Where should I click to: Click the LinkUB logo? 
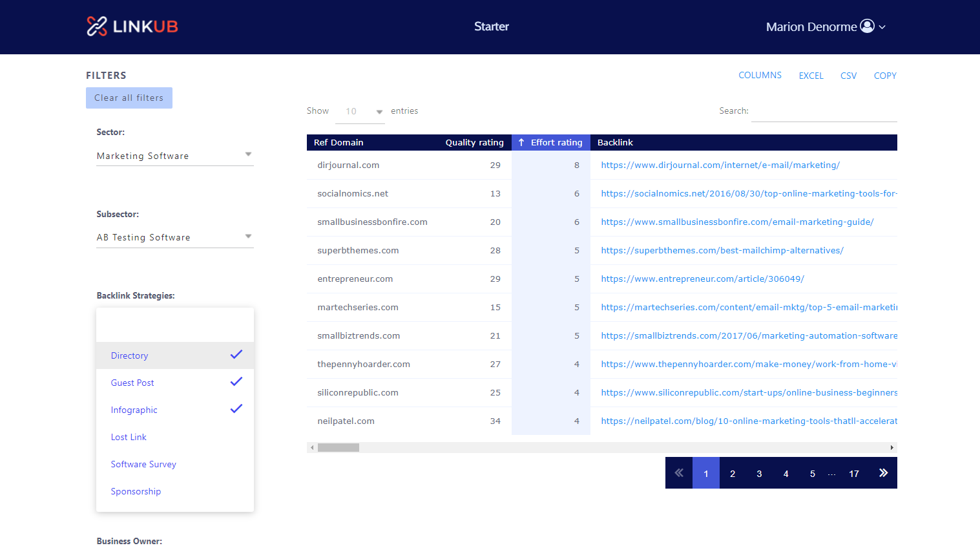tap(132, 26)
